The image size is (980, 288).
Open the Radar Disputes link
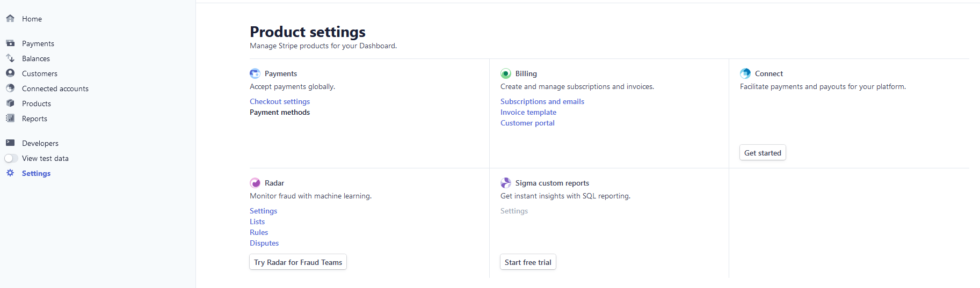pos(264,243)
